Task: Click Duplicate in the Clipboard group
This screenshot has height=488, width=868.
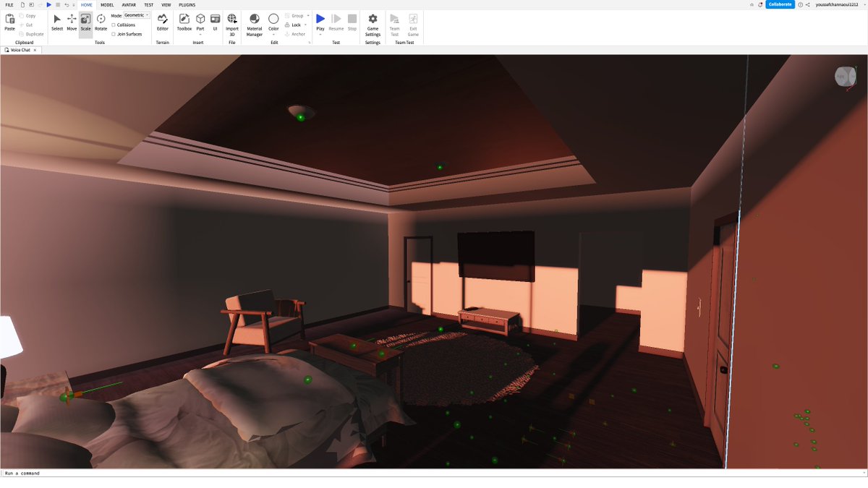Action: (32, 34)
